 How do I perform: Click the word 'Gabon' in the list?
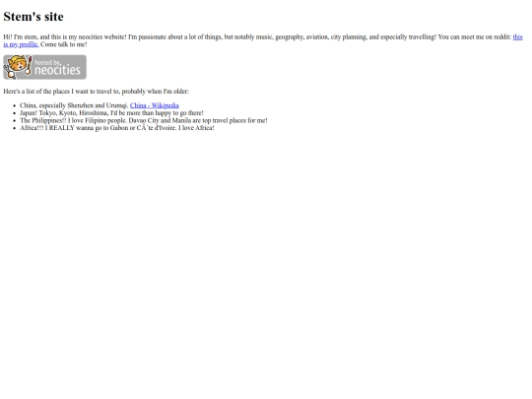point(119,128)
